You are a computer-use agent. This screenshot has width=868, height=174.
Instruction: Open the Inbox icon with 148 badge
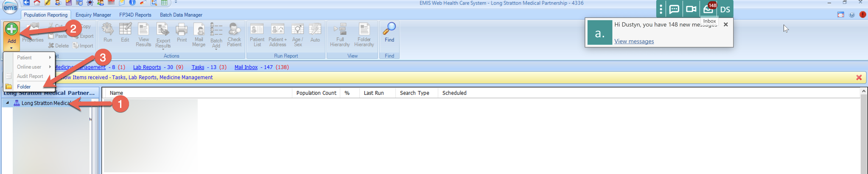click(709, 8)
